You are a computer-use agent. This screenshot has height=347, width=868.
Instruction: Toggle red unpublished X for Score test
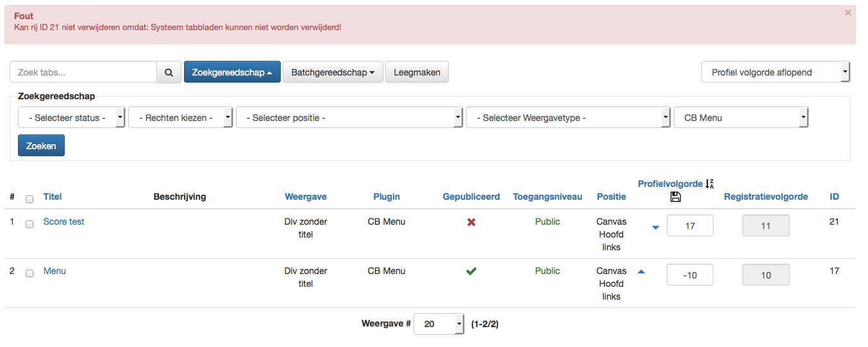[471, 222]
